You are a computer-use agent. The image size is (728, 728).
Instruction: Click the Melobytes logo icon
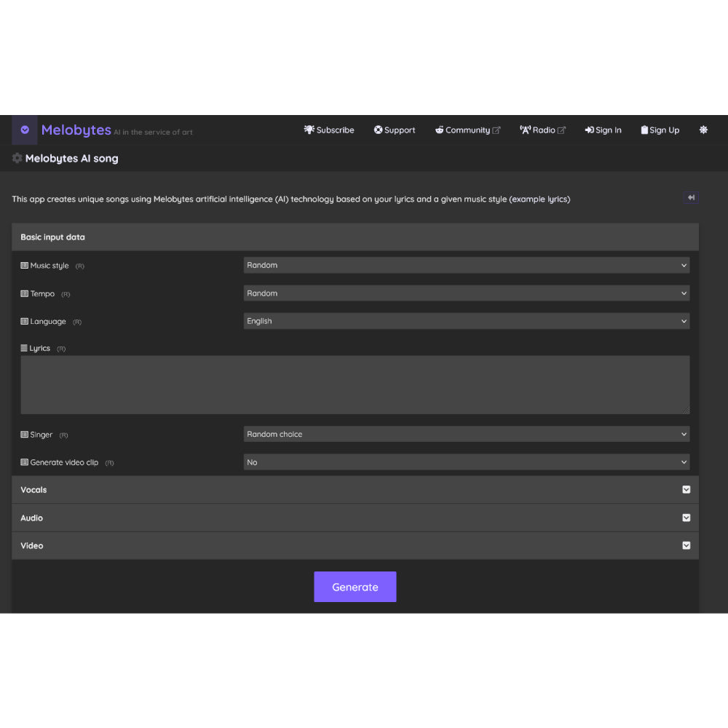coord(24,130)
